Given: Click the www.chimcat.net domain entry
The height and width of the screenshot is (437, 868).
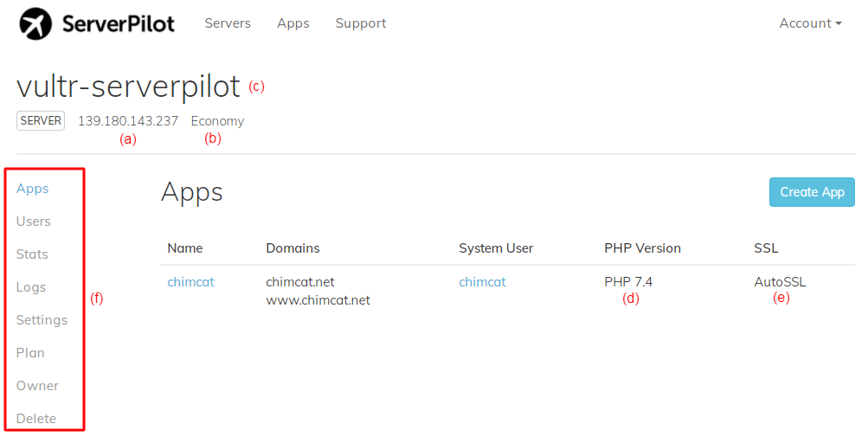Looking at the screenshot, I should click(x=318, y=300).
